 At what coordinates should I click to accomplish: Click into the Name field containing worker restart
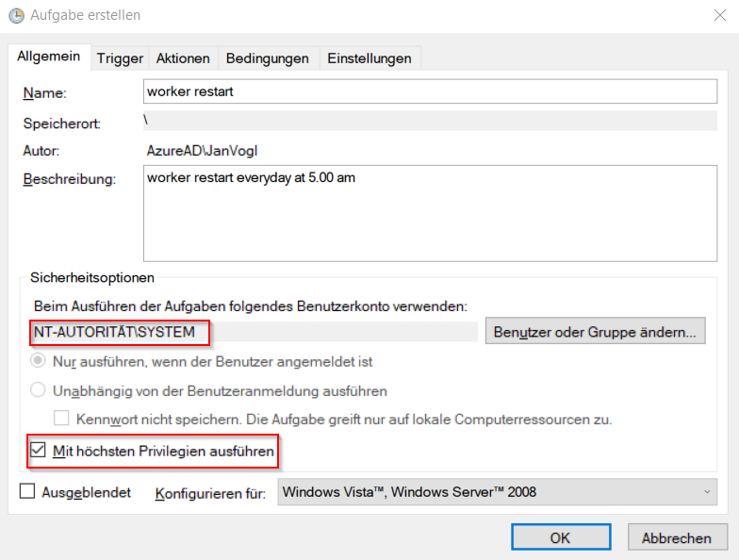[x=430, y=91]
